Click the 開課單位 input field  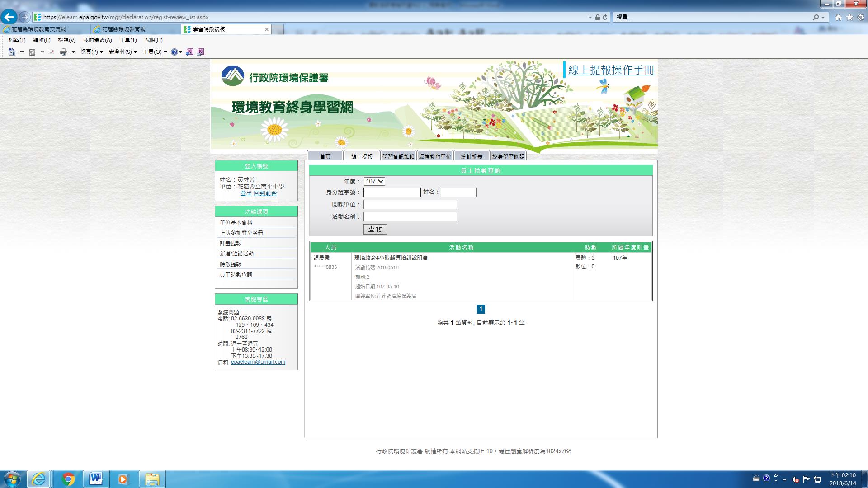click(x=410, y=205)
